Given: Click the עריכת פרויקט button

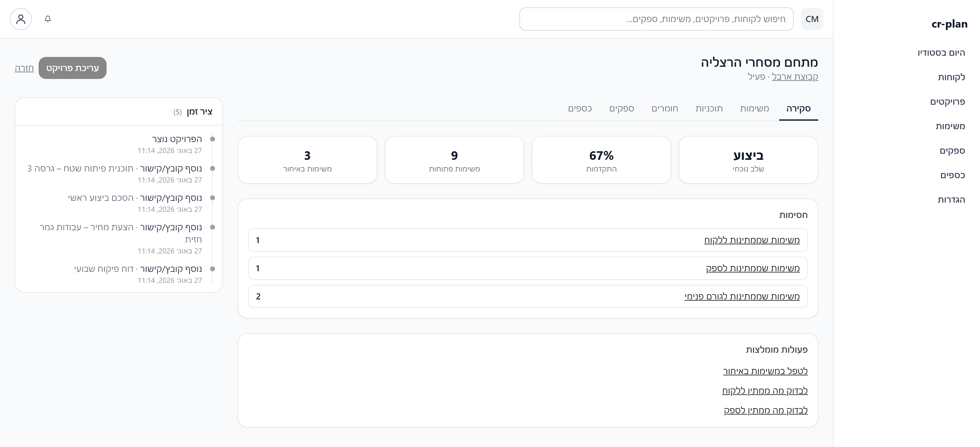Looking at the screenshot, I should click(x=72, y=68).
